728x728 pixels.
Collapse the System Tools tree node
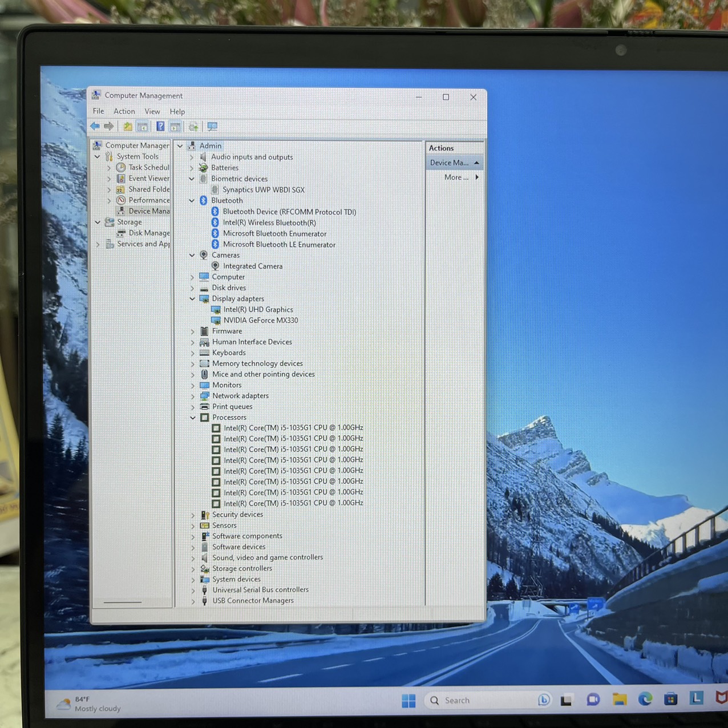98,156
